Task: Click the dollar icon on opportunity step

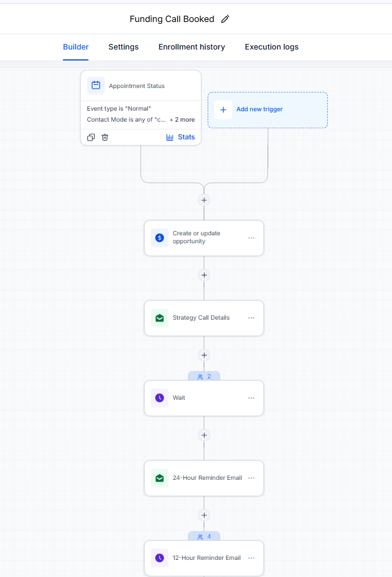Action: (159, 238)
